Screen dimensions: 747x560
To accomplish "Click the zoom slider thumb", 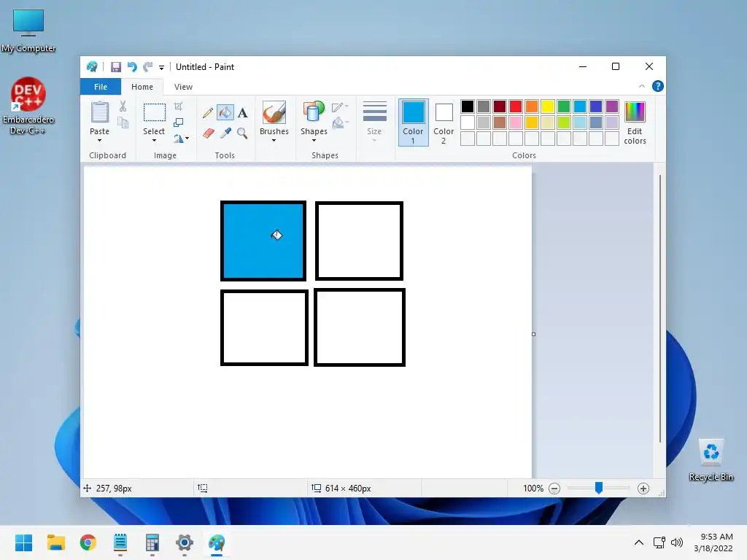I will coord(599,488).
